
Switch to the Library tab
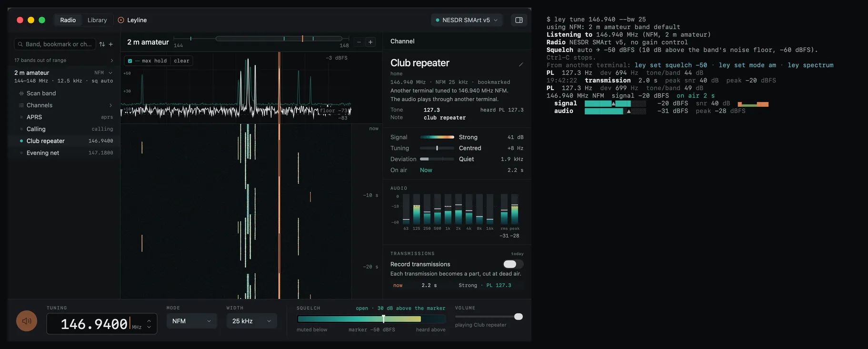97,20
